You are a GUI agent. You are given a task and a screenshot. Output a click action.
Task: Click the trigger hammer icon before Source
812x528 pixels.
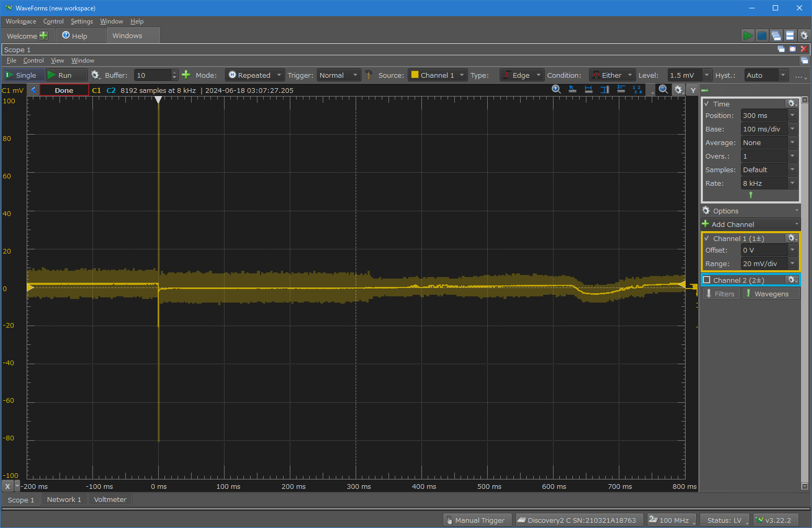pyautogui.click(x=369, y=75)
